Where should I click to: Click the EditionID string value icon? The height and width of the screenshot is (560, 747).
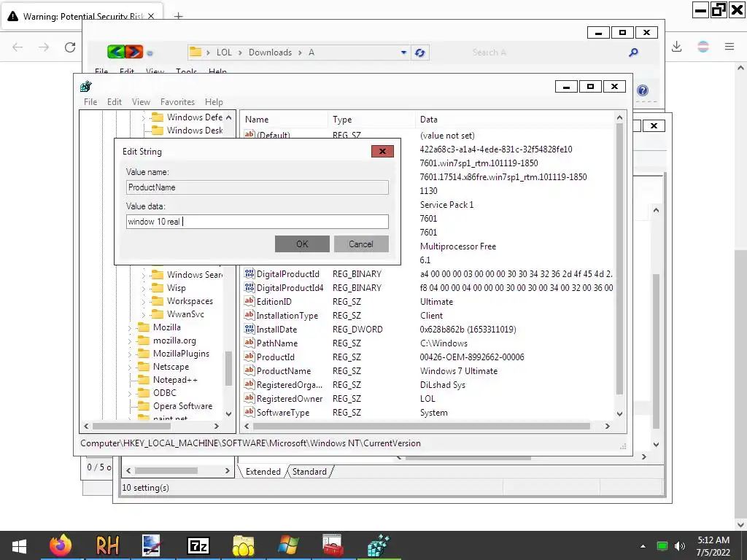[249, 301]
